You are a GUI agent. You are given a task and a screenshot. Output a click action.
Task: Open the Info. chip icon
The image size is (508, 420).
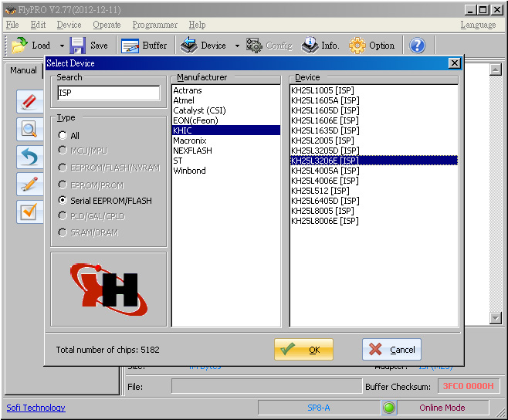(x=310, y=46)
